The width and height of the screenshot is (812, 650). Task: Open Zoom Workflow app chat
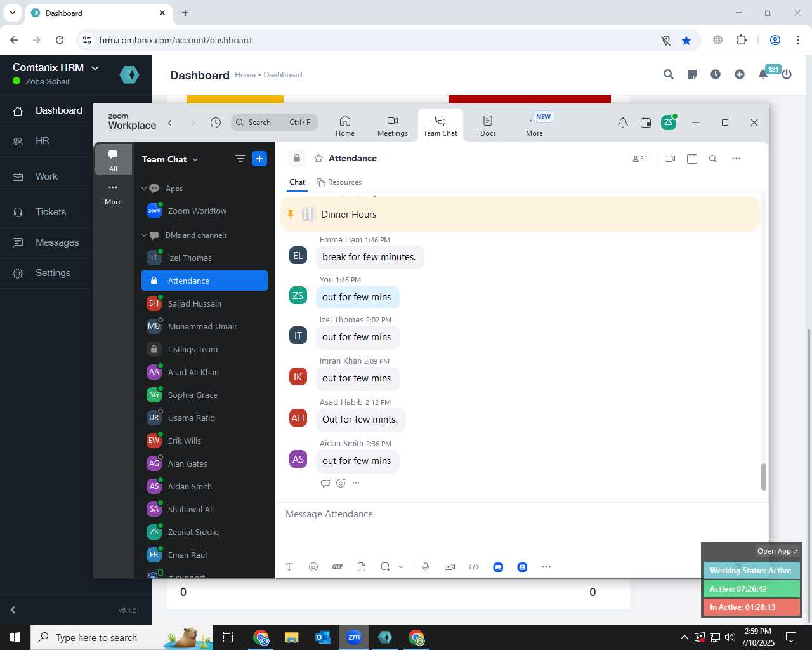coord(204,211)
